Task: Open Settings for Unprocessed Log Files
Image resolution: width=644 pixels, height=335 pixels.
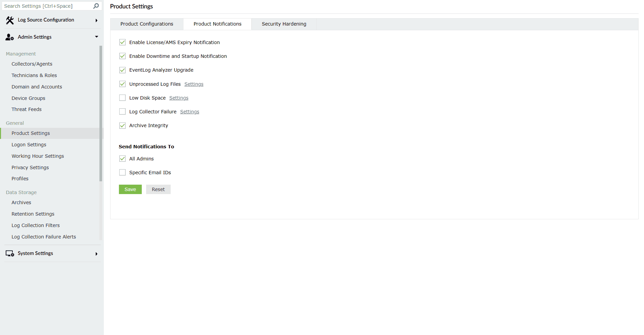Action: point(194,84)
